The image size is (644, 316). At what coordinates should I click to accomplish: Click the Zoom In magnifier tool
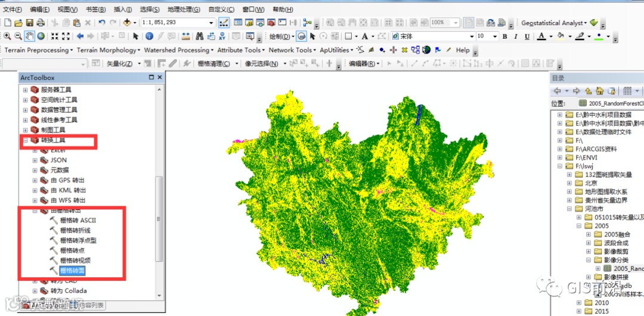tap(7, 36)
